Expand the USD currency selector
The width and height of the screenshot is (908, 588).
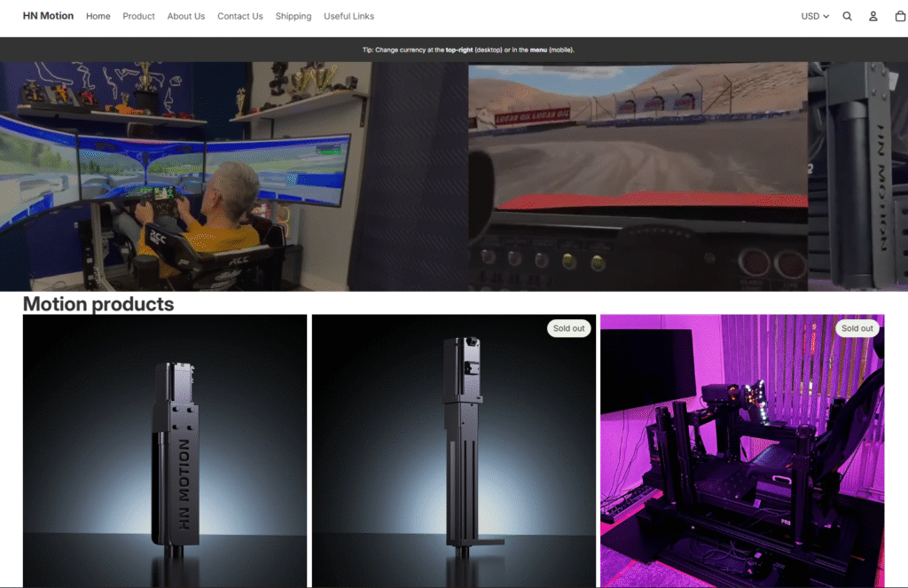tap(814, 16)
